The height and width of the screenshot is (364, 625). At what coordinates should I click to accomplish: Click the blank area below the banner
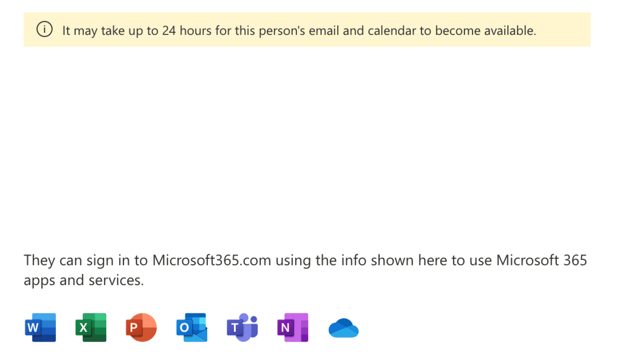(312, 146)
